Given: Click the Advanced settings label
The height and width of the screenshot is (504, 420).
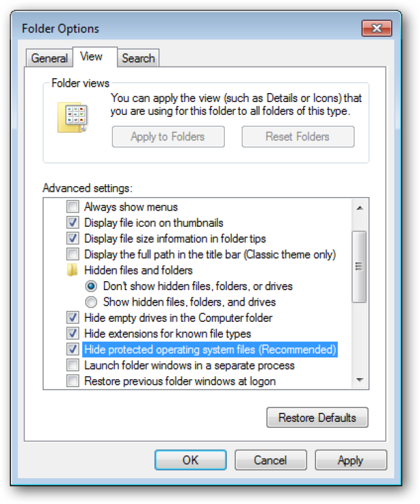Looking at the screenshot, I should (87, 188).
